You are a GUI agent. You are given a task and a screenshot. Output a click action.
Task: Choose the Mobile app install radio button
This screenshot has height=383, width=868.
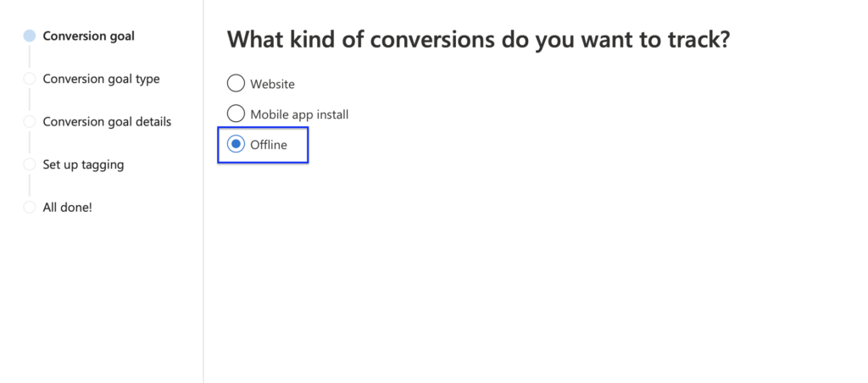pyautogui.click(x=236, y=114)
